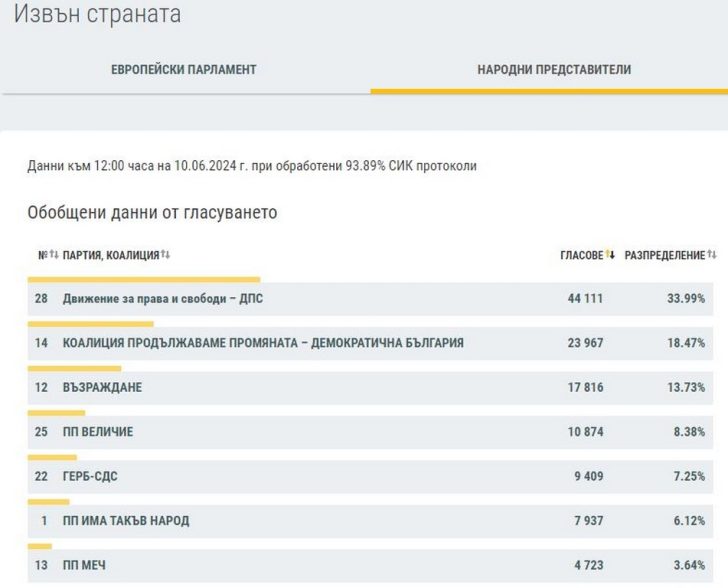Open the Движение за права и свободи – ДПС entry
This screenshot has height=588, width=728.
[163, 299]
